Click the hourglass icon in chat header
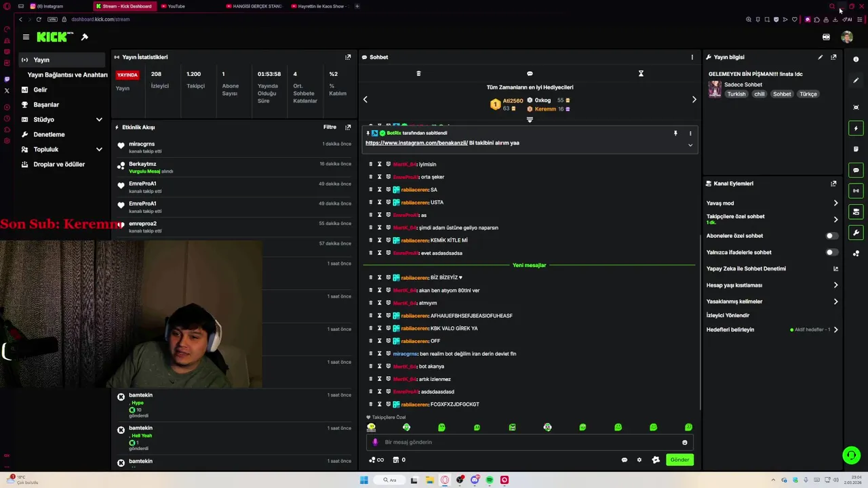The height and width of the screenshot is (488, 868). (x=641, y=73)
